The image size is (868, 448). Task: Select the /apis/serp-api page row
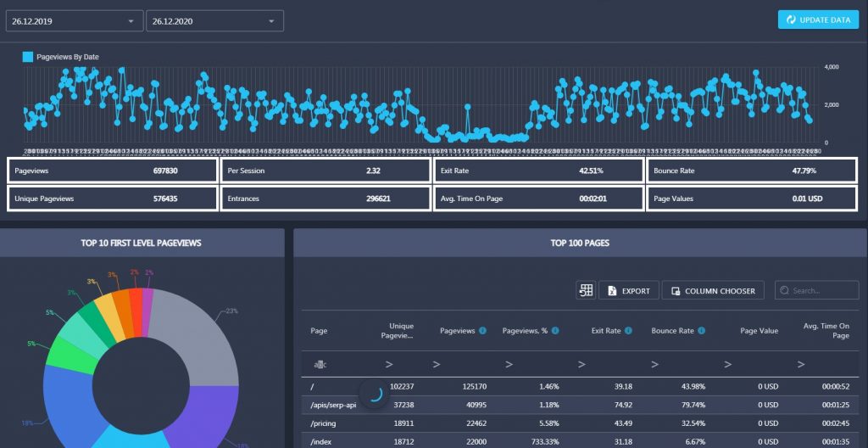[x=581, y=405]
